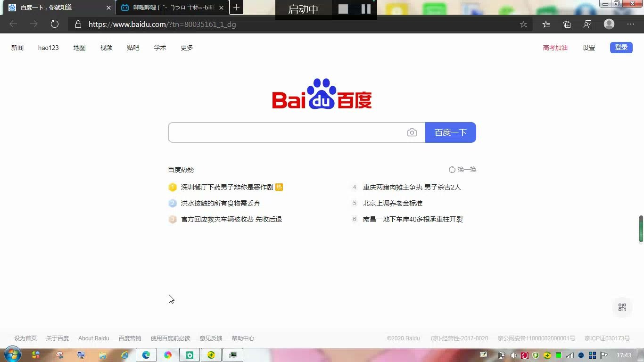Open hao123 link
The height and width of the screenshot is (362, 644).
[x=49, y=48]
